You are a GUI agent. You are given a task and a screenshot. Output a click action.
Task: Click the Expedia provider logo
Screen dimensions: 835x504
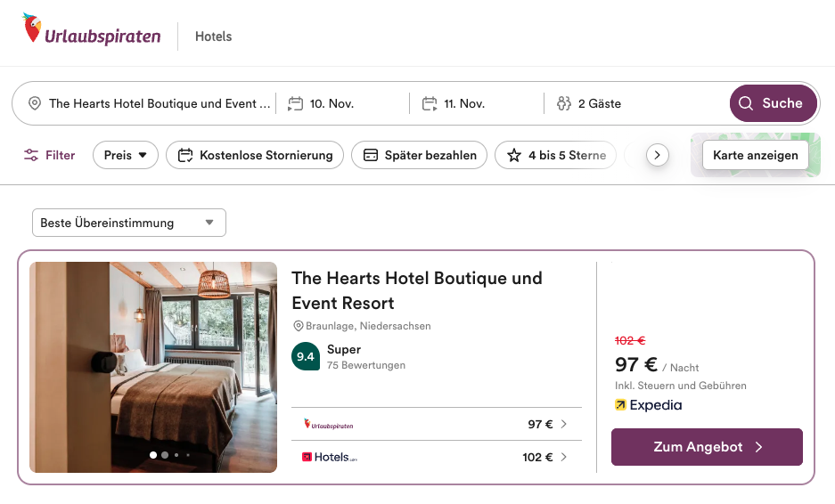pyautogui.click(x=648, y=405)
